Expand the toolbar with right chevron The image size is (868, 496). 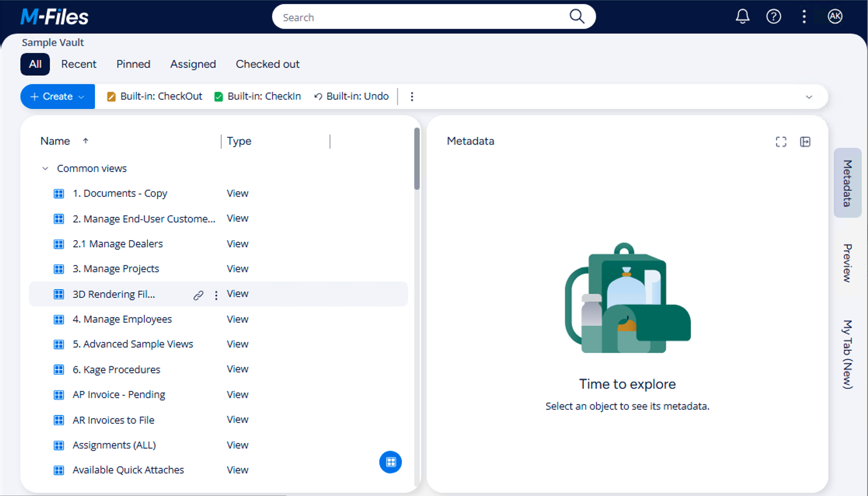click(x=809, y=97)
